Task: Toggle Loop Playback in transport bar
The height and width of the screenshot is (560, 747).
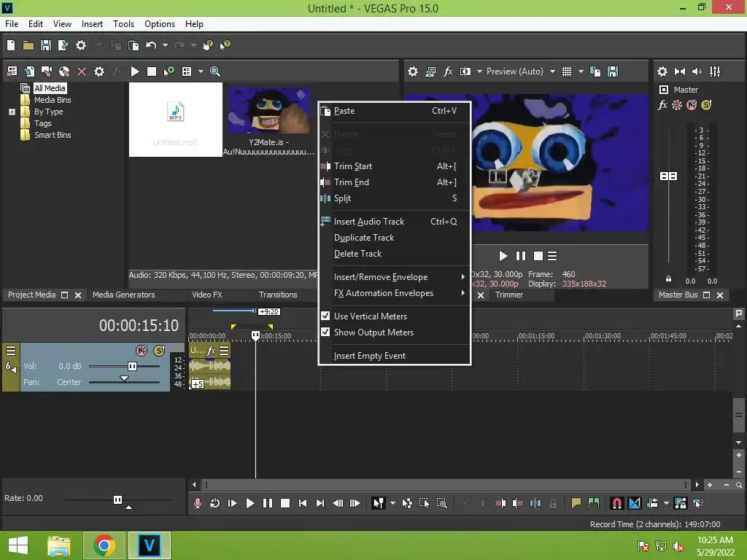Action: pyautogui.click(x=215, y=503)
